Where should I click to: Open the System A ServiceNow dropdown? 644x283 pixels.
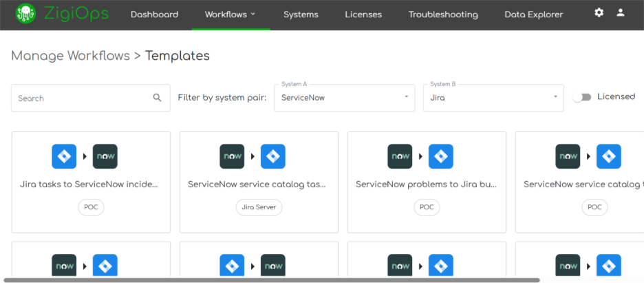point(345,98)
